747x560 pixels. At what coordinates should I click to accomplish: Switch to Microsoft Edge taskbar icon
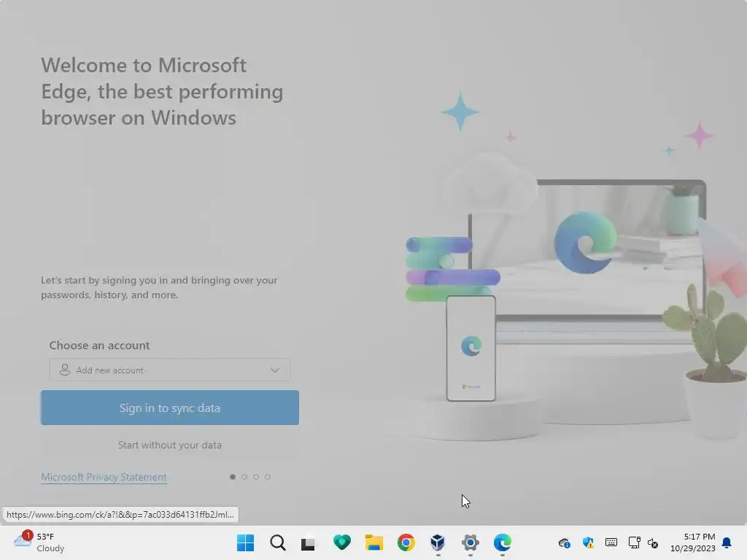pos(502,542)
